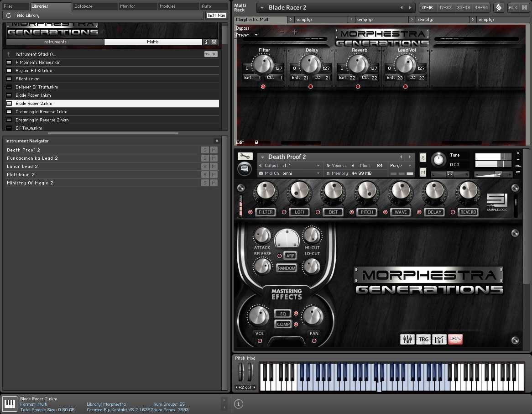The image size is (532, 414).
Task: Mute Death Proof 2 in navigator
Action: click(x=214, y=150)
